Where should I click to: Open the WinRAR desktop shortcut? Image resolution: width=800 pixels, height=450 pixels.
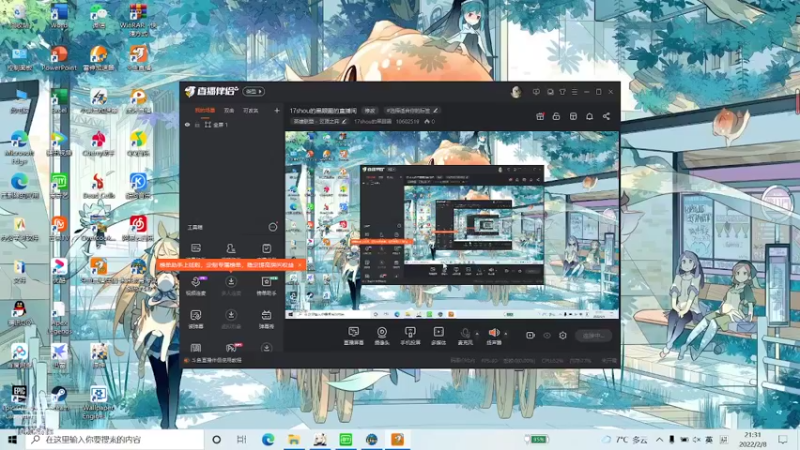point(138,19)
